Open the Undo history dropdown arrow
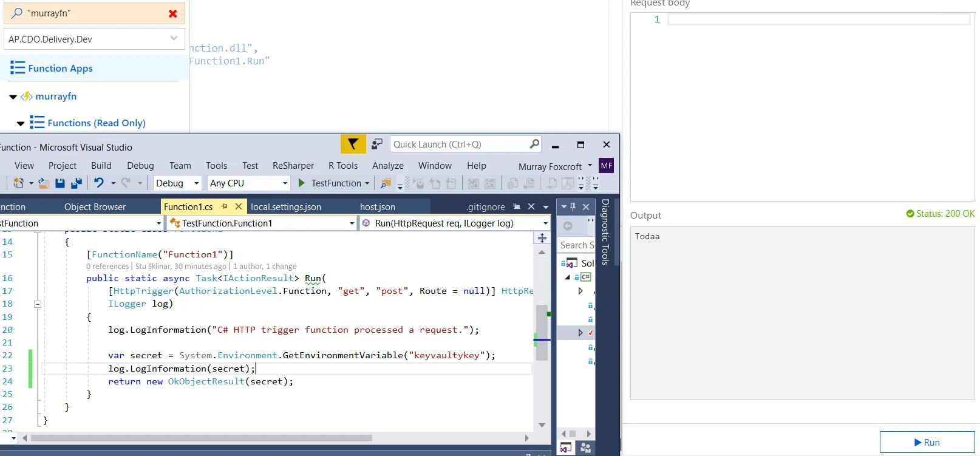The width and height of the screenshot is (980, 456). (113, 183)
